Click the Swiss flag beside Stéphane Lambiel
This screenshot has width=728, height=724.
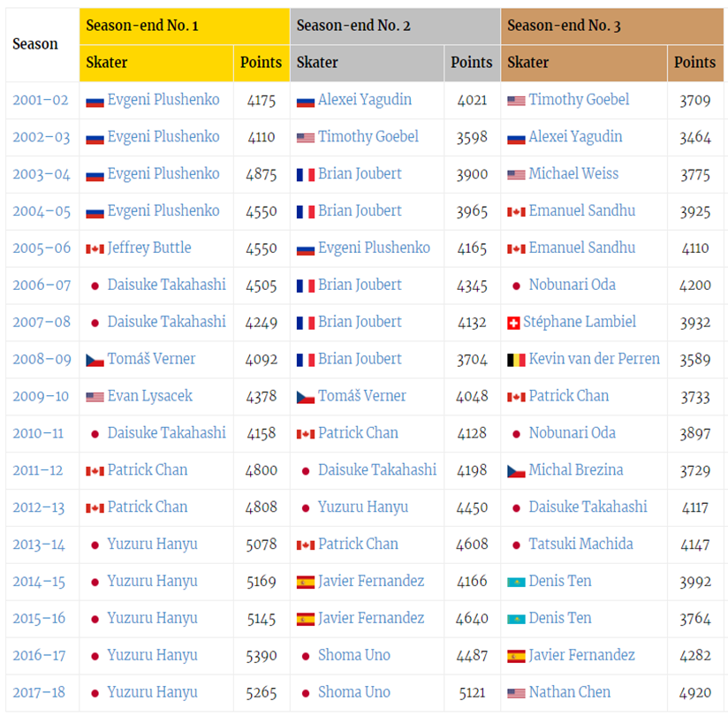click(x=512, y=323)
